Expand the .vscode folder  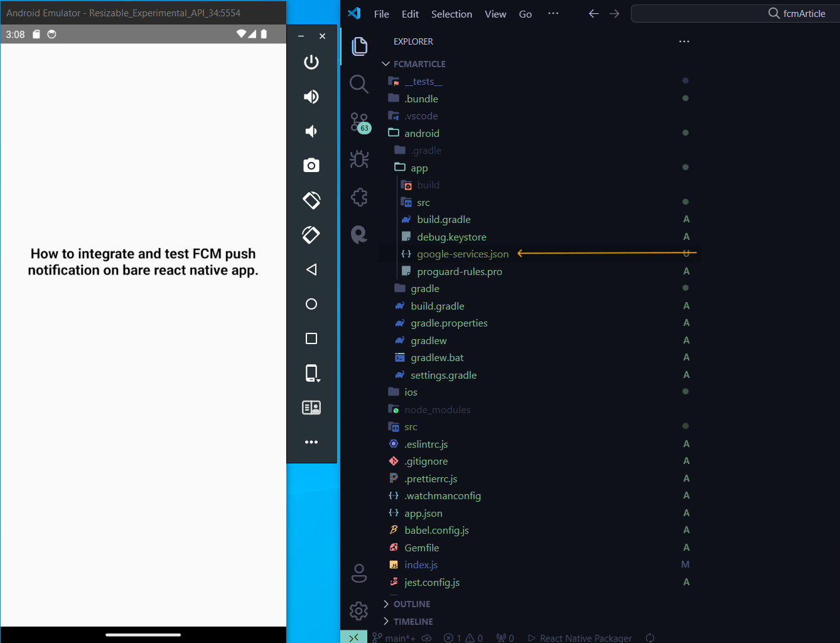click(x=540, y=116)
